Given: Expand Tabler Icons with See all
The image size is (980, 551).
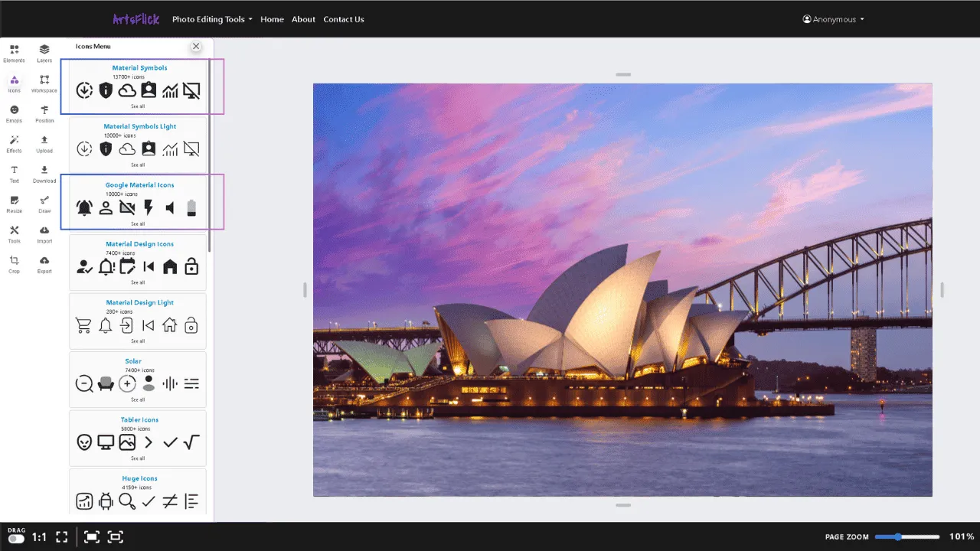Looking at the screenshot, I should coord(139,458).
